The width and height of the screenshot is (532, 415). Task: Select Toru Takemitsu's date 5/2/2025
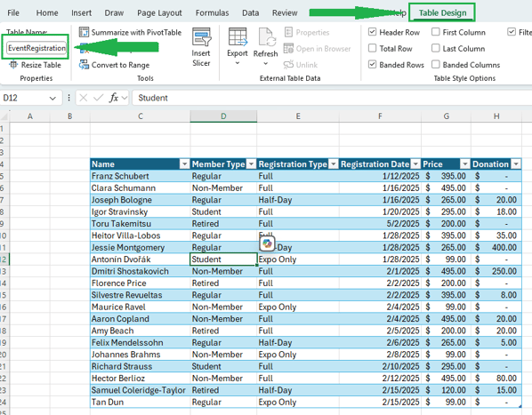point(380,224)
